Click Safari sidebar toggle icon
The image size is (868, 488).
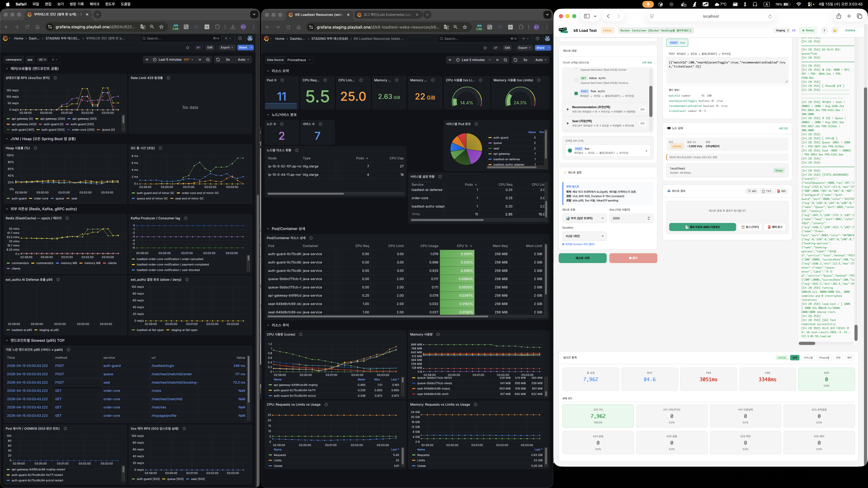[x=587, y=16]
